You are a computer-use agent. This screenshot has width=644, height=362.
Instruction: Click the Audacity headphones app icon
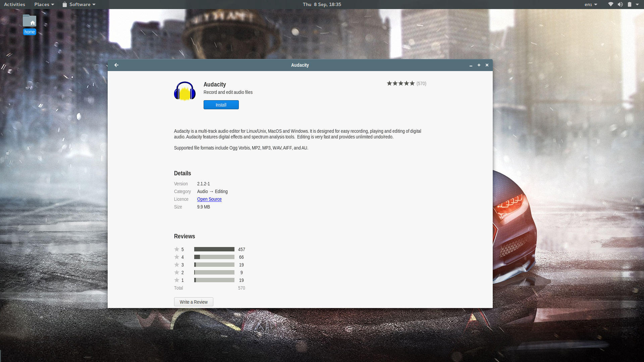point(185,91)
